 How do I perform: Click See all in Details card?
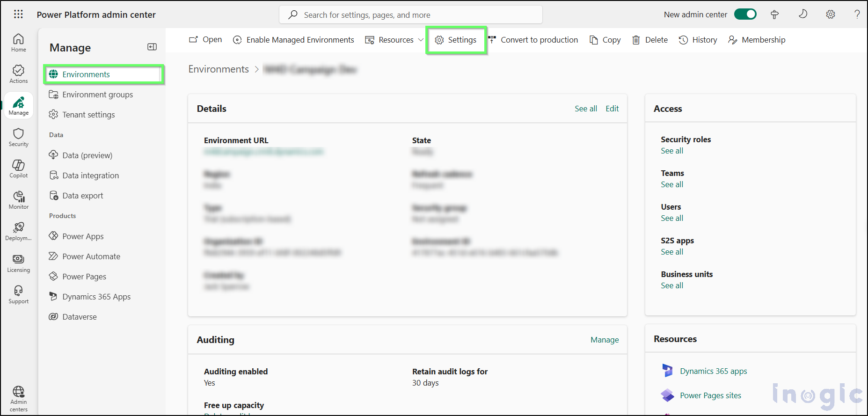(586, 109)
